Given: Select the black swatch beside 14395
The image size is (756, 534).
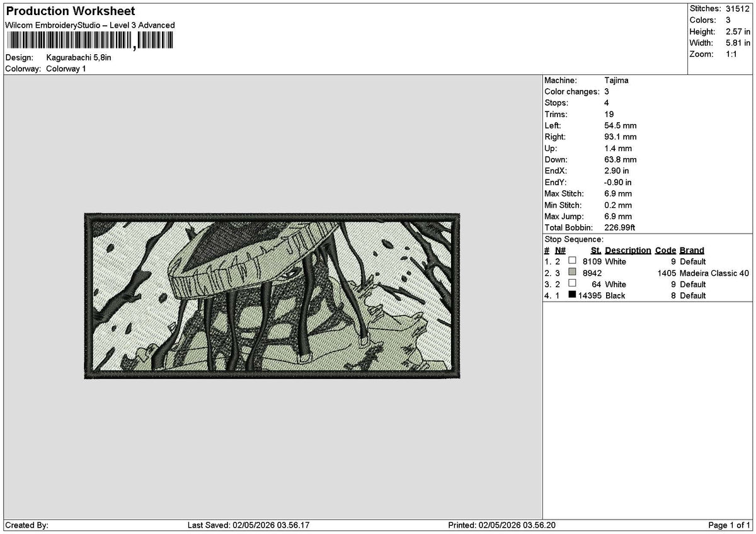Looking at the screenshot, I should point(572,295).
